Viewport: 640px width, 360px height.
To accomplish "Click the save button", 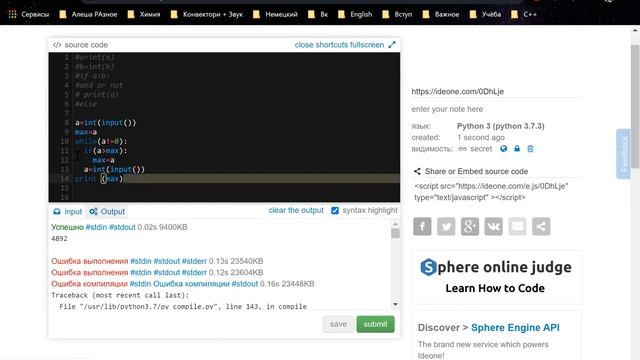I will (338, 324).
